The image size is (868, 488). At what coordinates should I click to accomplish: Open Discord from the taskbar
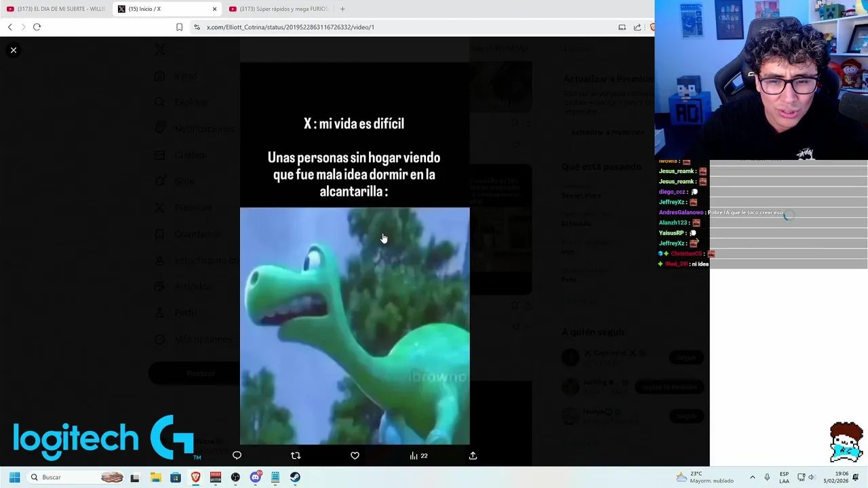256,477
